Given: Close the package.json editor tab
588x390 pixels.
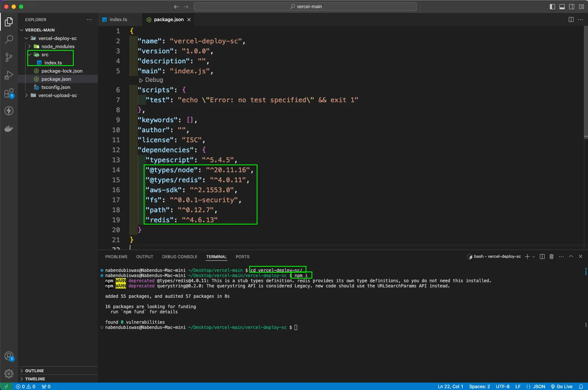Looking at the screenshot, I should coord(189,20).
